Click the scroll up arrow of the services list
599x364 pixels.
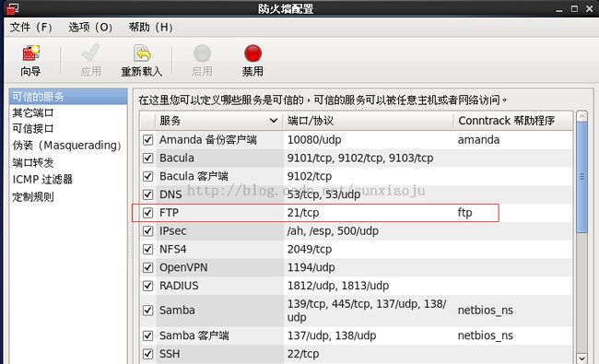pyautogui.click(x=581, y=116)
